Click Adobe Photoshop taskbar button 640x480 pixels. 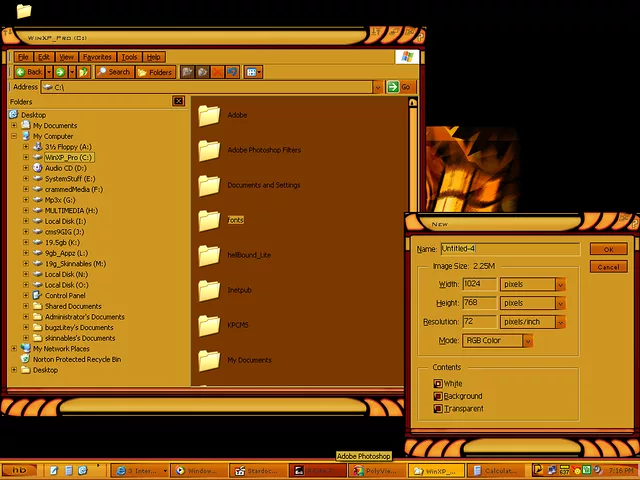[x=318, y=471]
